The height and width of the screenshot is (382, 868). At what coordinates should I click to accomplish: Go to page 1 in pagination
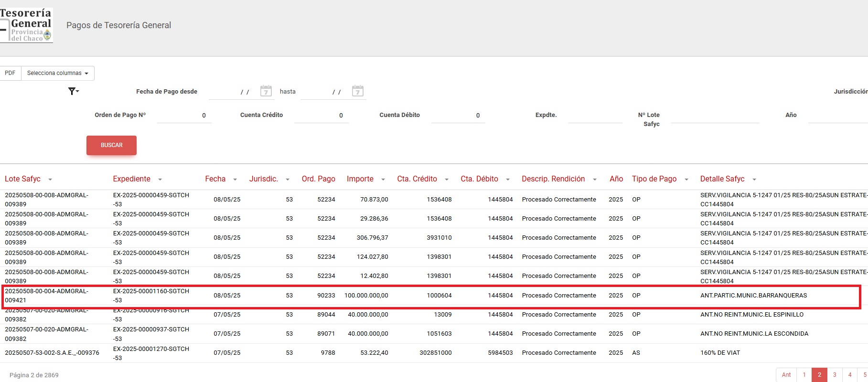[804, 375]
